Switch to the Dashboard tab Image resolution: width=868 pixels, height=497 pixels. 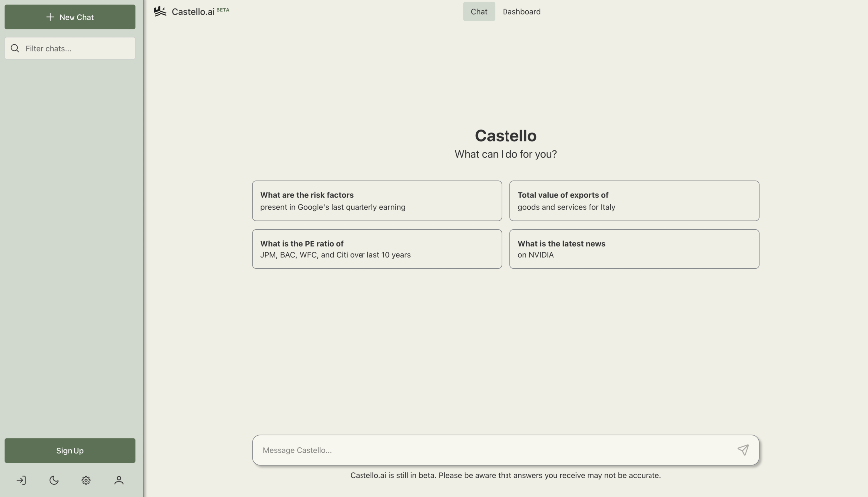(x=521, y=12)
